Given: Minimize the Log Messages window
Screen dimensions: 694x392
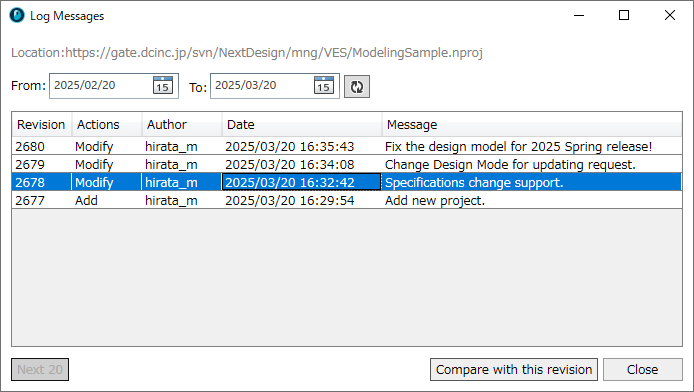Looking at the screenshot, I should tap(579, 15).
